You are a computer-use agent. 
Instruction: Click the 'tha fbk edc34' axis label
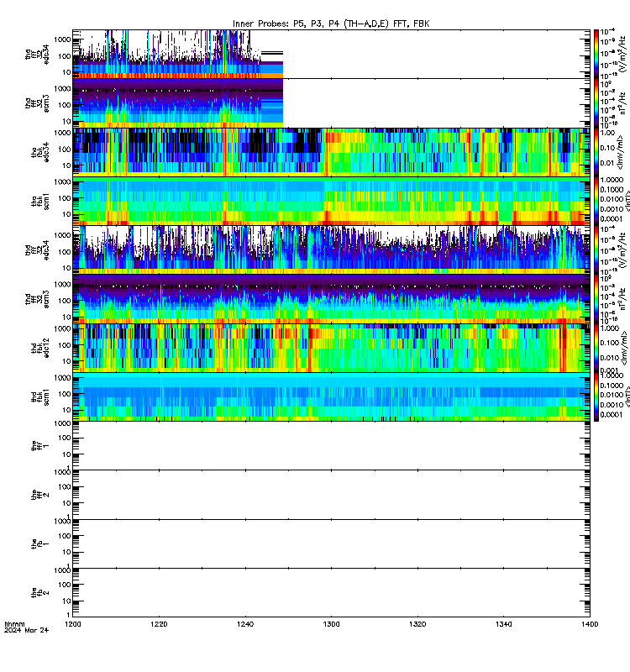pyautogui.click(x=40, y=152)
